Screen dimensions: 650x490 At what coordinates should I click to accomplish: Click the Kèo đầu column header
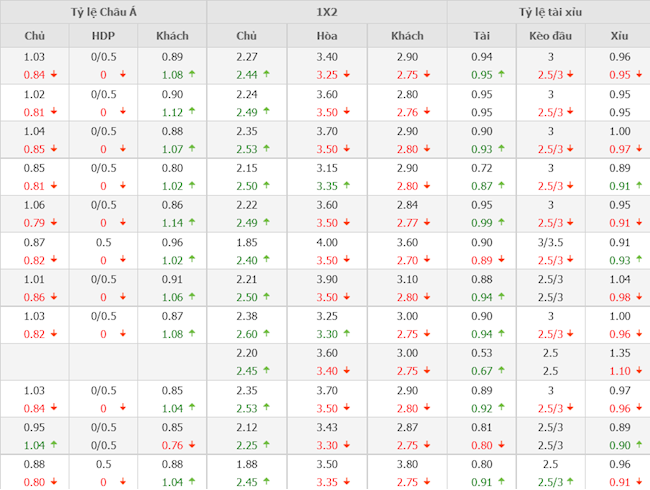point(550,36)
